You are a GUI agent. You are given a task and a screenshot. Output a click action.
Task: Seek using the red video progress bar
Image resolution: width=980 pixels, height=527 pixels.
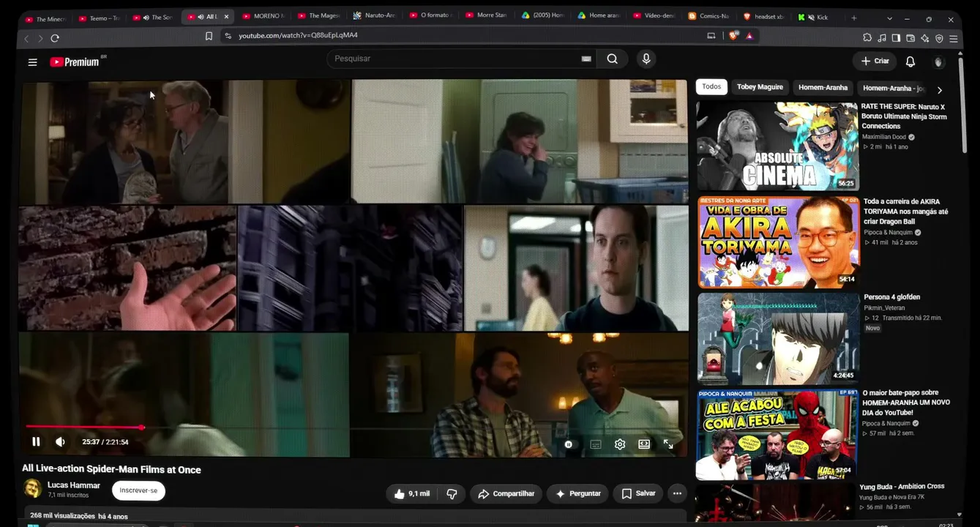356,427
